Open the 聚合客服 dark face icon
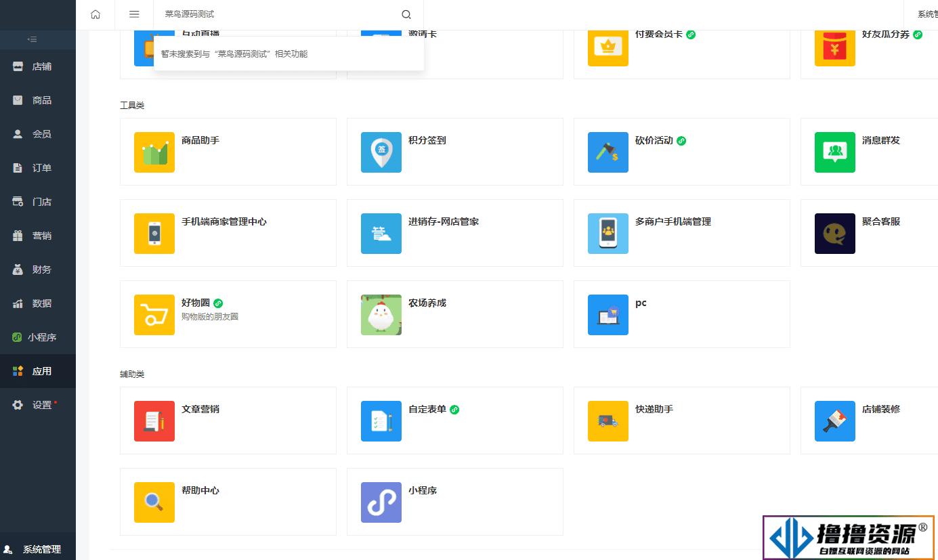The width and height of the screenshot is (938, 560). pyautogui.click(x=835, y=234)
